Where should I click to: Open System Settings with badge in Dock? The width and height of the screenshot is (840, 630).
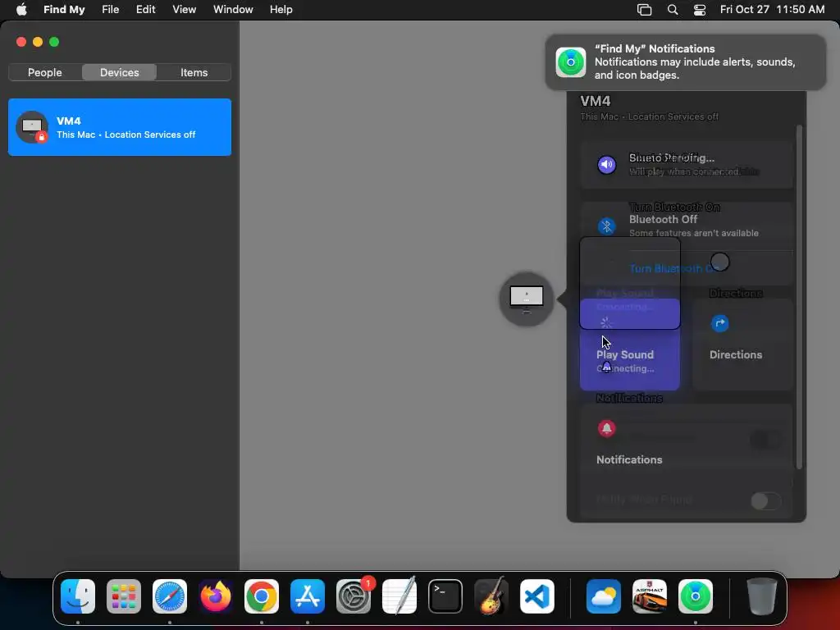(354, 596)
